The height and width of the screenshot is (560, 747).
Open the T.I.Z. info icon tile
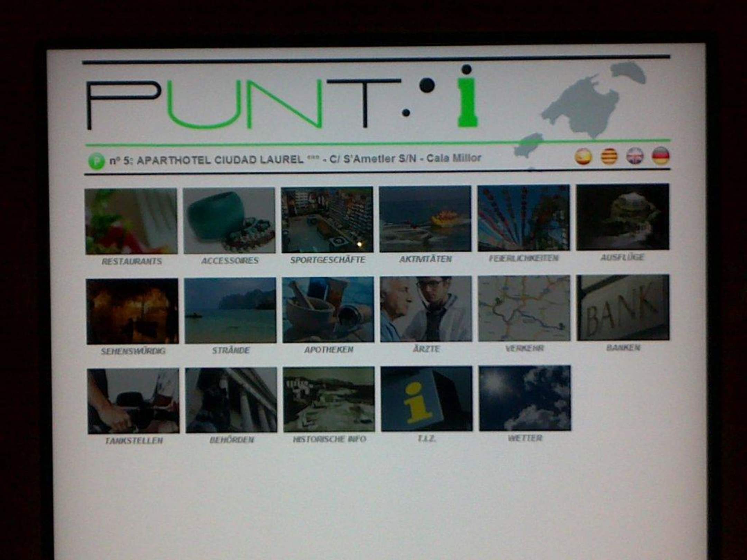[x=426, y=399]
